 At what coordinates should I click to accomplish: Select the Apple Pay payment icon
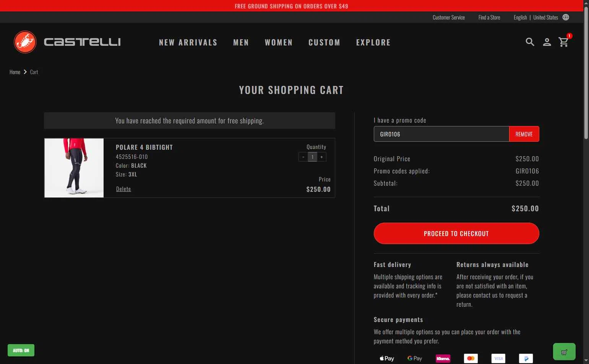coord(387,358)
